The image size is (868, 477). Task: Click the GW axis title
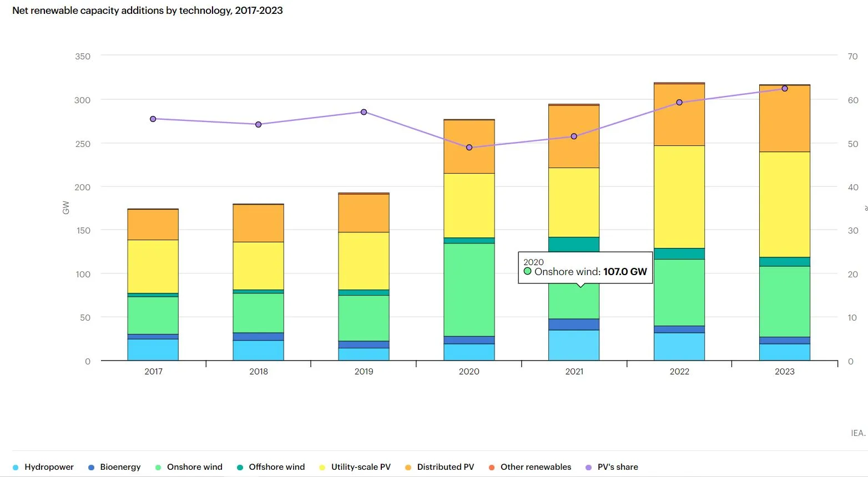(x=66, y=208)
